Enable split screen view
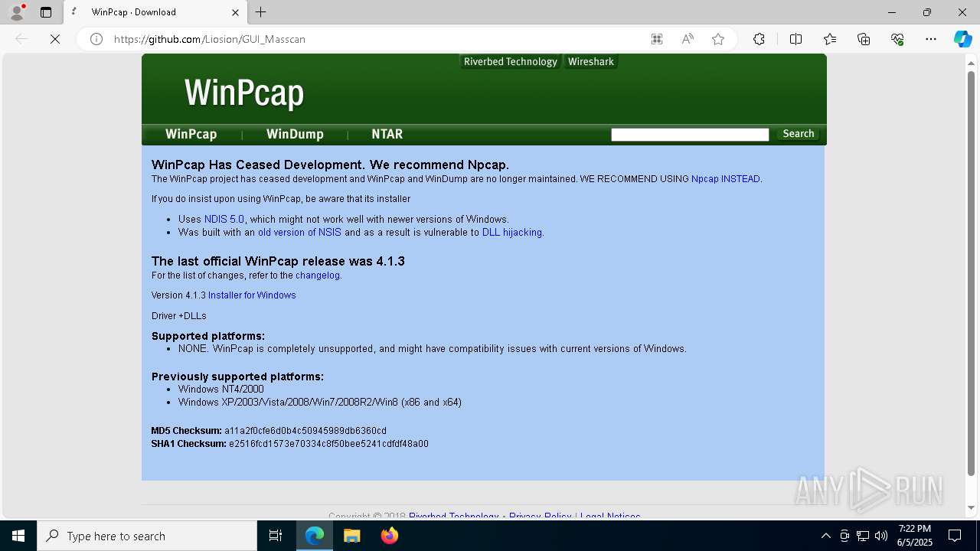Viewport: 980px width, 551px height. click(x=795, y=39)
